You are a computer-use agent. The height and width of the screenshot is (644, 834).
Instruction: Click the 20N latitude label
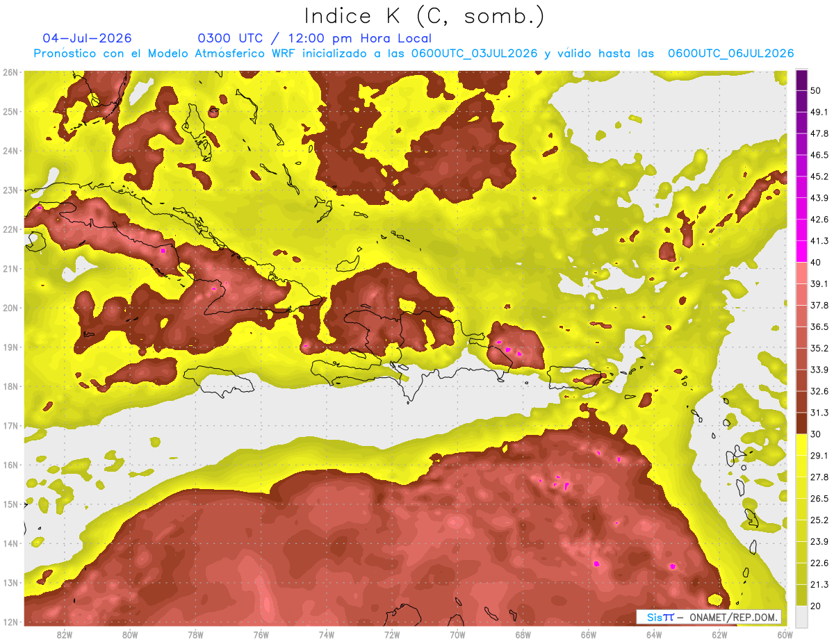(10, 308)
